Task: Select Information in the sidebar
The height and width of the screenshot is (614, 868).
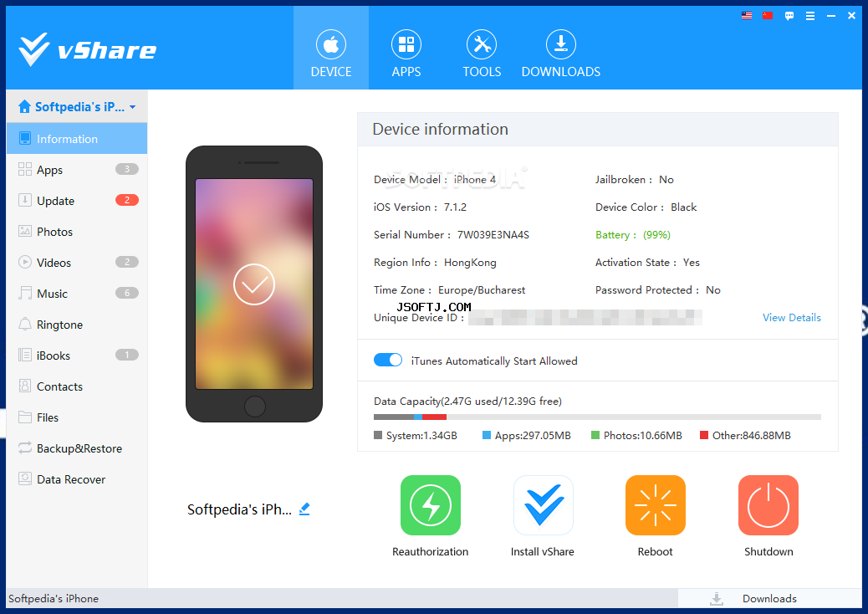Action: [x=77, y=138]
